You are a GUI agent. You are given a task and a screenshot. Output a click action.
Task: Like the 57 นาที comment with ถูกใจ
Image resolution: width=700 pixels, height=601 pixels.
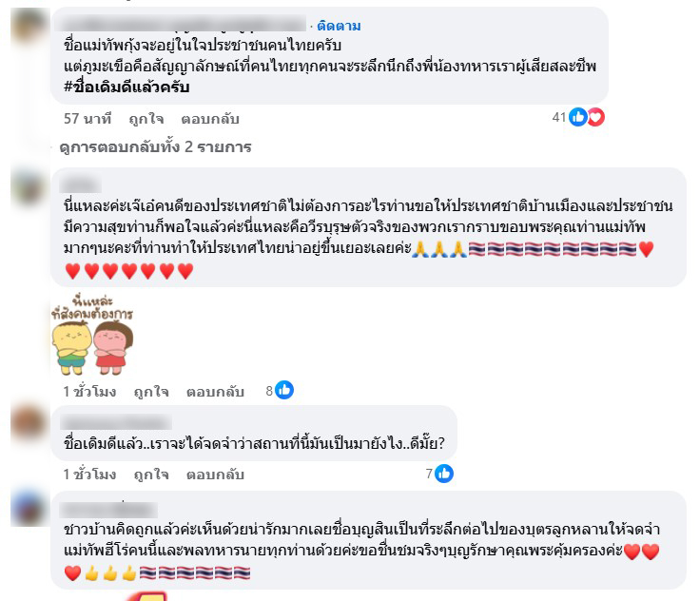(x=146, y=119)
